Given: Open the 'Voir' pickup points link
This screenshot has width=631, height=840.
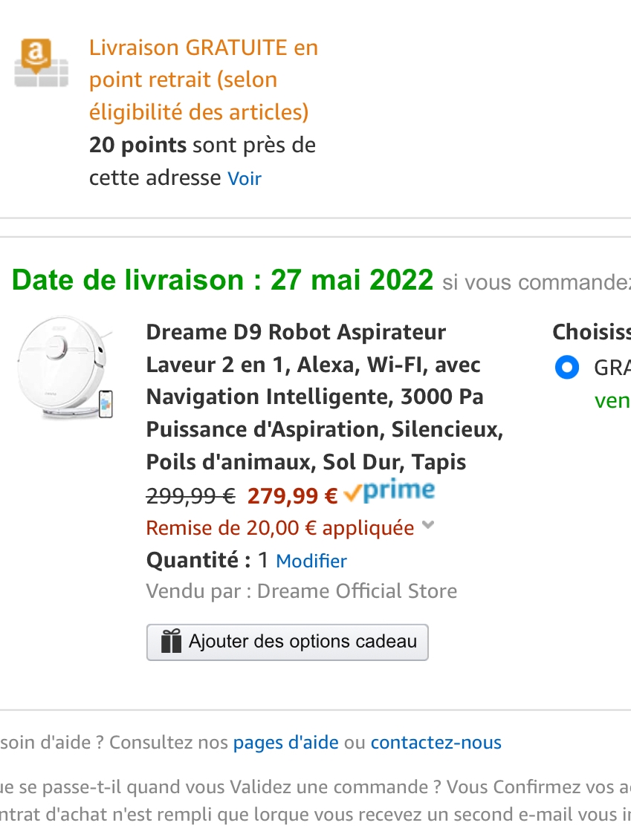Looking at the screenshot, I should (x=245, y=178).
